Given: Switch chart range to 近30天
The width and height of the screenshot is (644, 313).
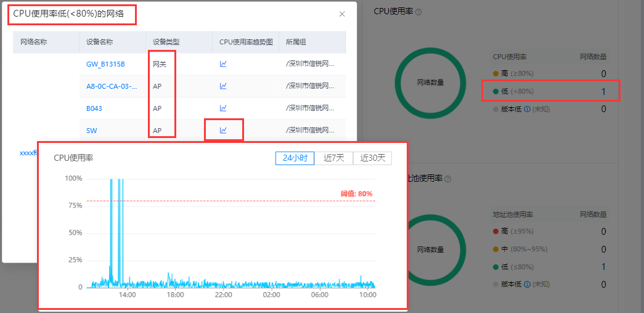Looking at the screenshot, I should pyautogui.click(x=372, y=158).
